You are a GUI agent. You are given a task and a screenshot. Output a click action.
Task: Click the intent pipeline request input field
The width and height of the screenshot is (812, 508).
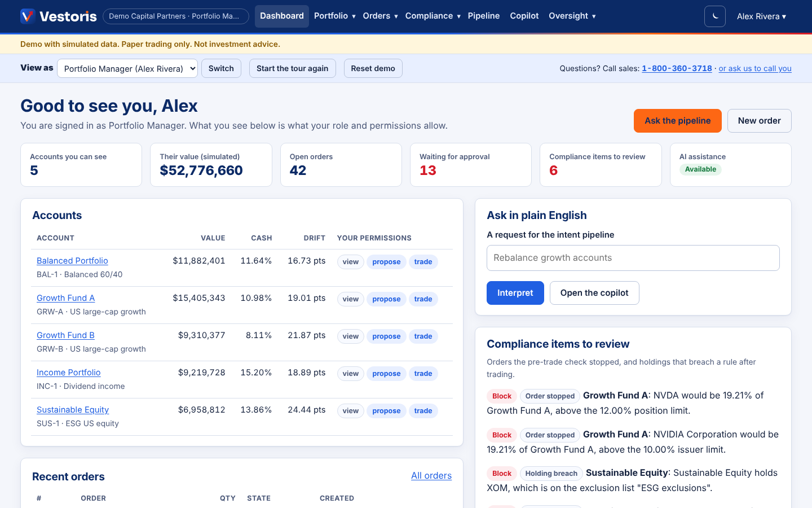tap(633, 258)
